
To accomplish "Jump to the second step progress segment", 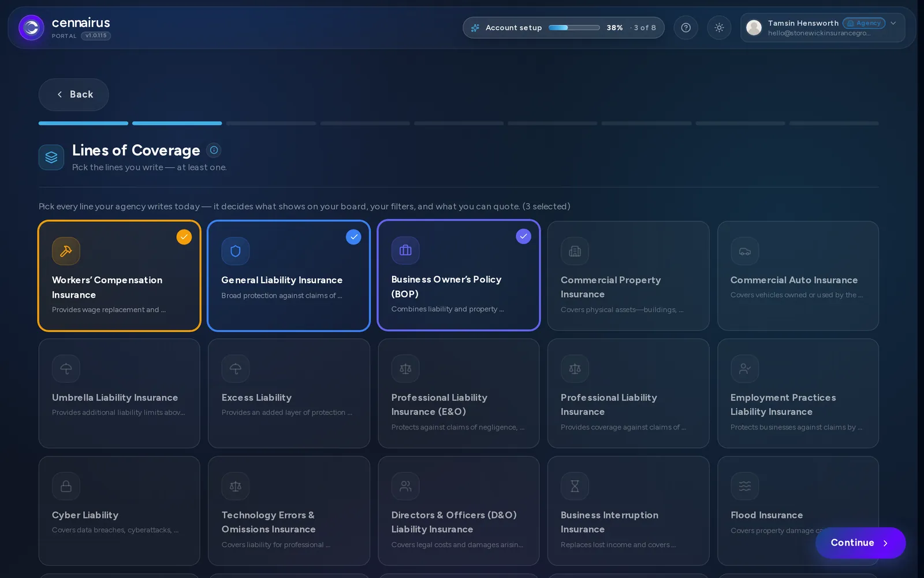I will click(x=177, y=123).
